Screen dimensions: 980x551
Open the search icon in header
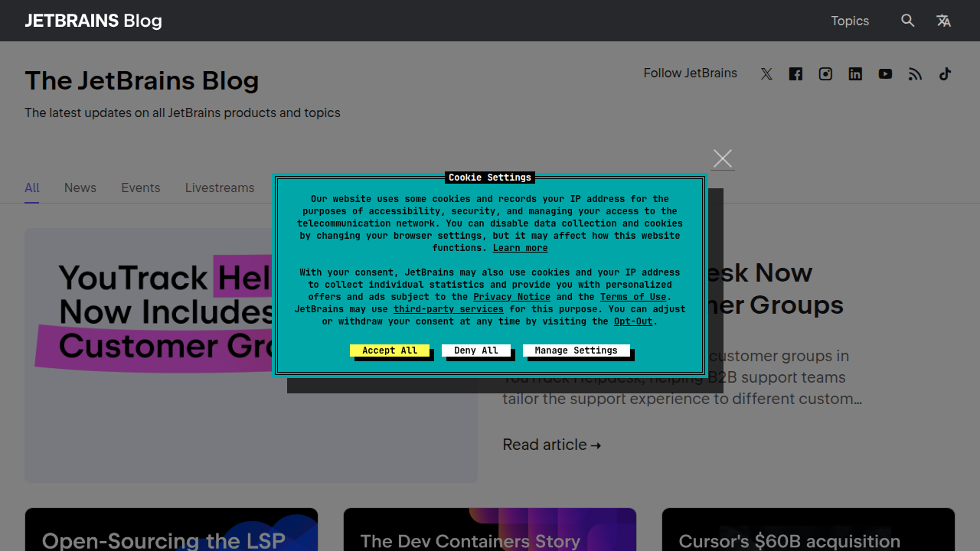coord(907,21)
